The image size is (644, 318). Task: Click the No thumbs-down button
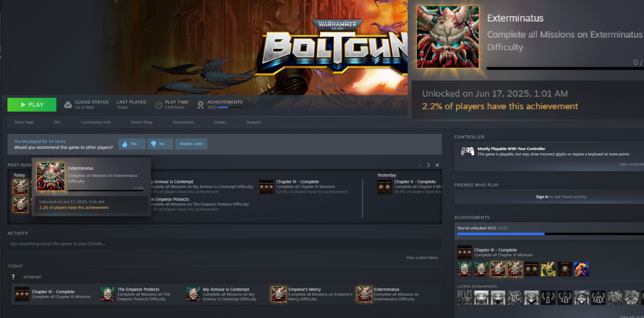(160, 144)
